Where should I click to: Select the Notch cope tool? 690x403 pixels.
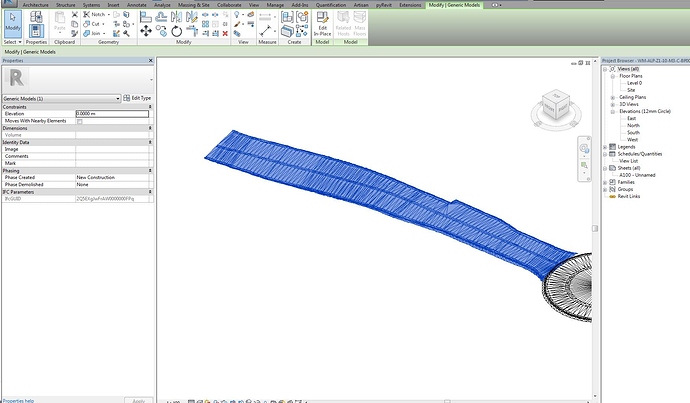pyautogui.click(x=94, y=15)
